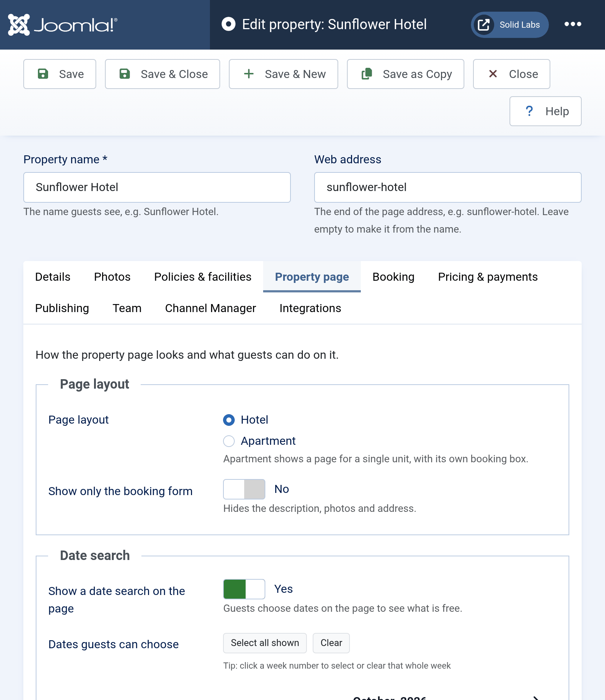The height and width of the screenshot is (700, 605).
Task: Select the Apartment page layout radio
Action: coord(229,441)
